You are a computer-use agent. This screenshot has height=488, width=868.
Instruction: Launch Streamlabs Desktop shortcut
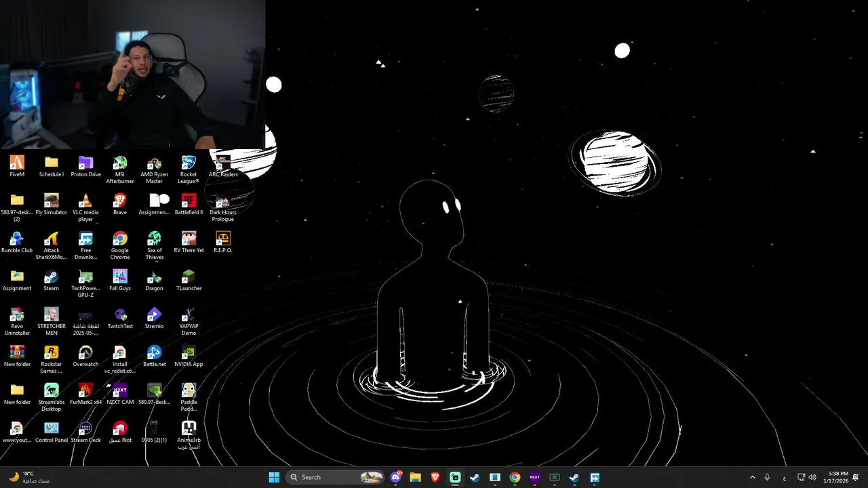(x=52, y=398)
